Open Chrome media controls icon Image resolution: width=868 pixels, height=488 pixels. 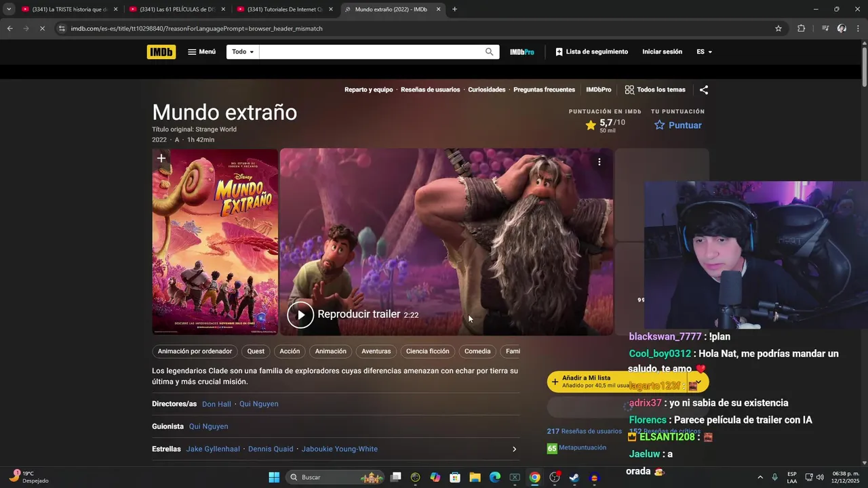coord(825,28)
